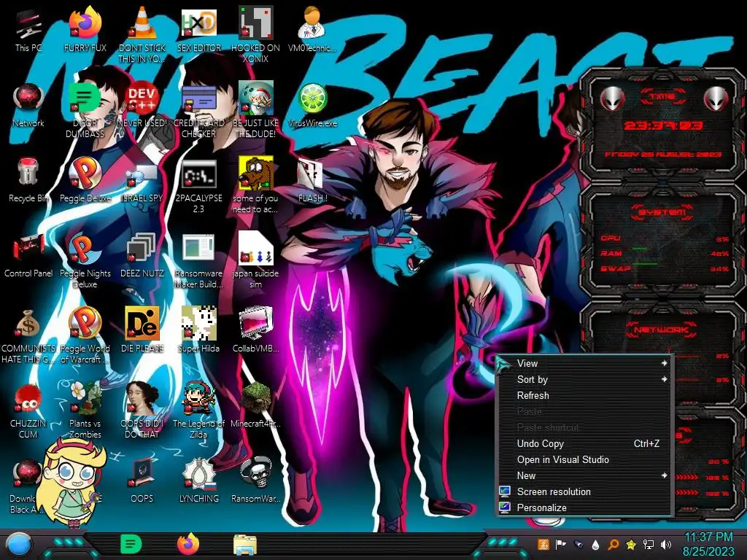Choose Undo Copy in the context menu

point(584,444)
